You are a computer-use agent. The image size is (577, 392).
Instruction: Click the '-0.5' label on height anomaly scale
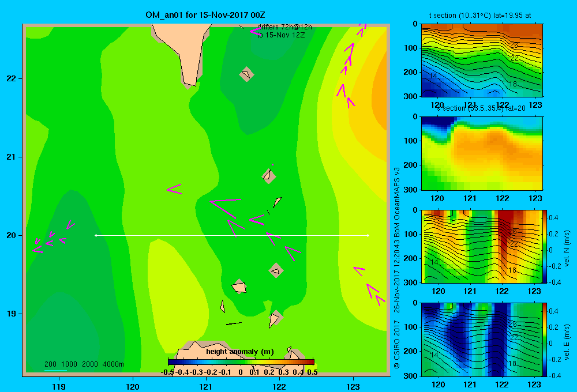click(x=167, y=372)
